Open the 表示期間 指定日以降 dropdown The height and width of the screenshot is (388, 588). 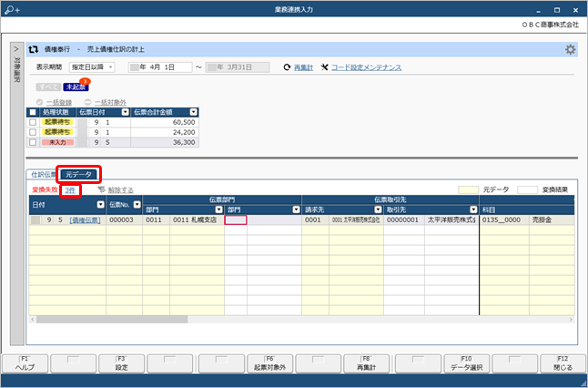click(x=92, y=67)
